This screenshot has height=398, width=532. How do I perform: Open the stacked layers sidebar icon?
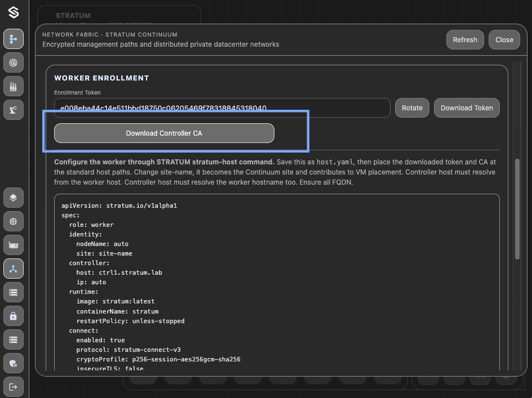click(x=14, y=198)
